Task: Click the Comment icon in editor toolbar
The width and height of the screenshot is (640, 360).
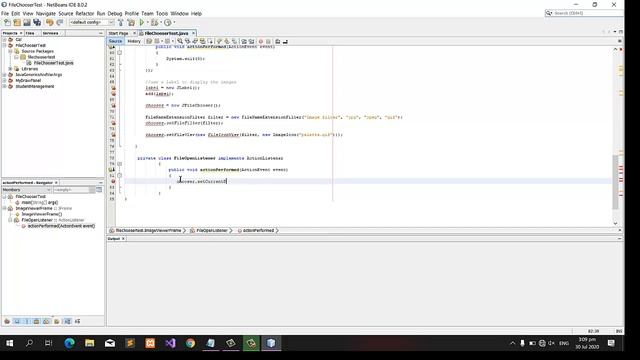Action: (x=278, y=41)
